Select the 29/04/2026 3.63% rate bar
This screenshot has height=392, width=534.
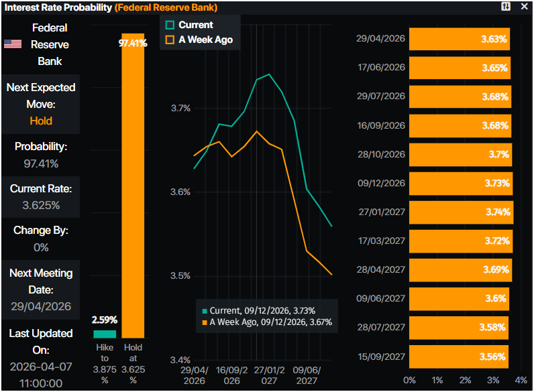460,39
